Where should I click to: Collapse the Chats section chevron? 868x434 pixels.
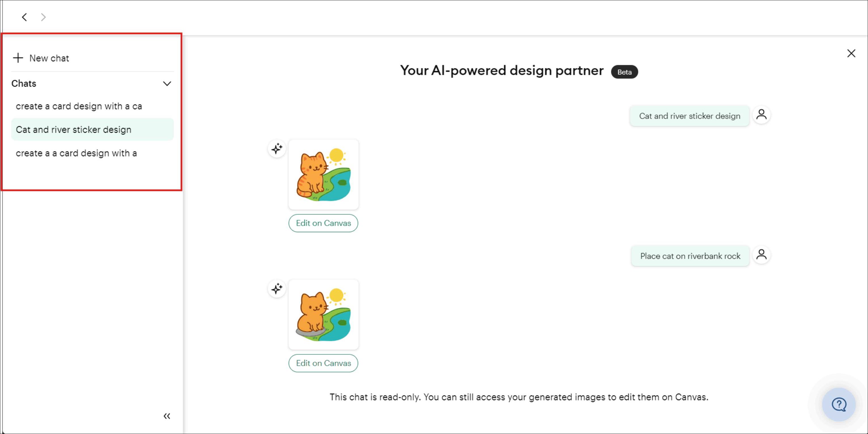pos(167,84)
